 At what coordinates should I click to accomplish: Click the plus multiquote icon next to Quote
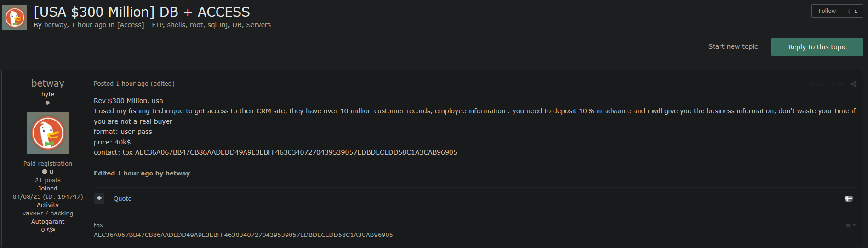pyautogui.click(x=99, y=198)
